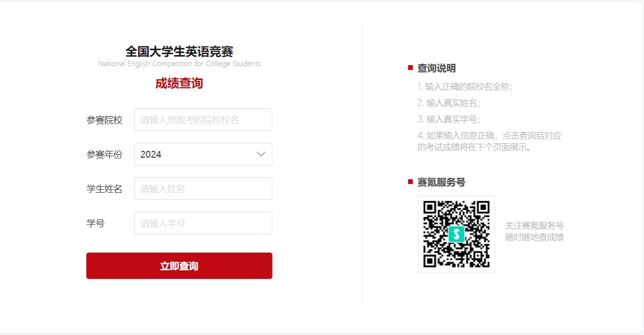
Task: Click the green S logo inside the QR code
Action: (x=456, y=234)
